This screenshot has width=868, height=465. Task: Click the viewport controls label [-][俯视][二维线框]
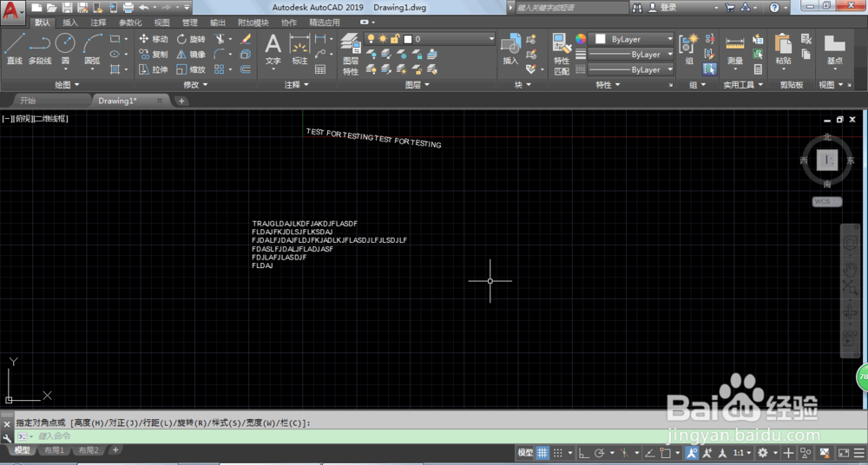coord(36,119)
